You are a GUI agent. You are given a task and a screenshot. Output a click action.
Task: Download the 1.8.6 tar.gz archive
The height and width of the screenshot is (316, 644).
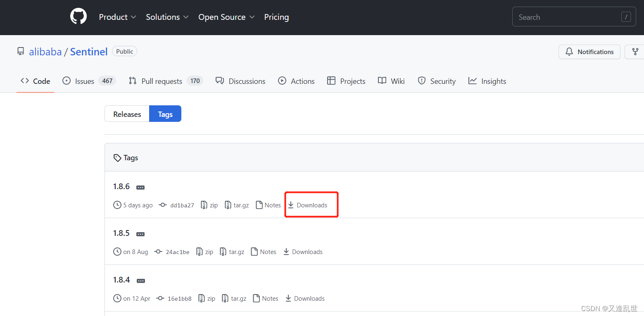pyautogui.click(x=237, y=205)
